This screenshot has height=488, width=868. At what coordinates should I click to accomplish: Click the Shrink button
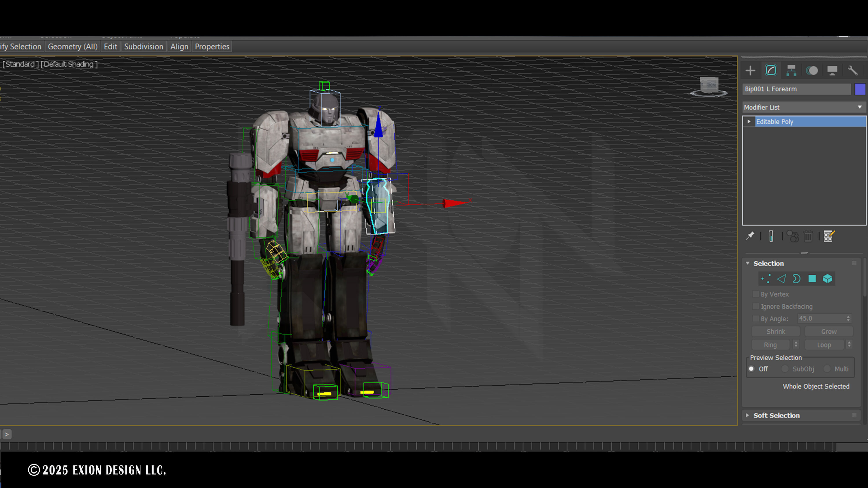pos(776,331)
